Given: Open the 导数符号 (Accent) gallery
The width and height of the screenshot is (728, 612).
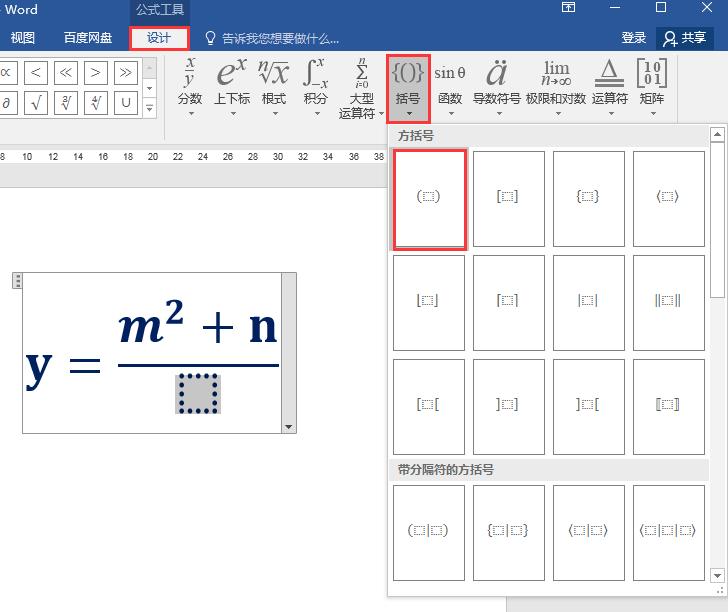Looking at the screenshot, I should point(496,86).
